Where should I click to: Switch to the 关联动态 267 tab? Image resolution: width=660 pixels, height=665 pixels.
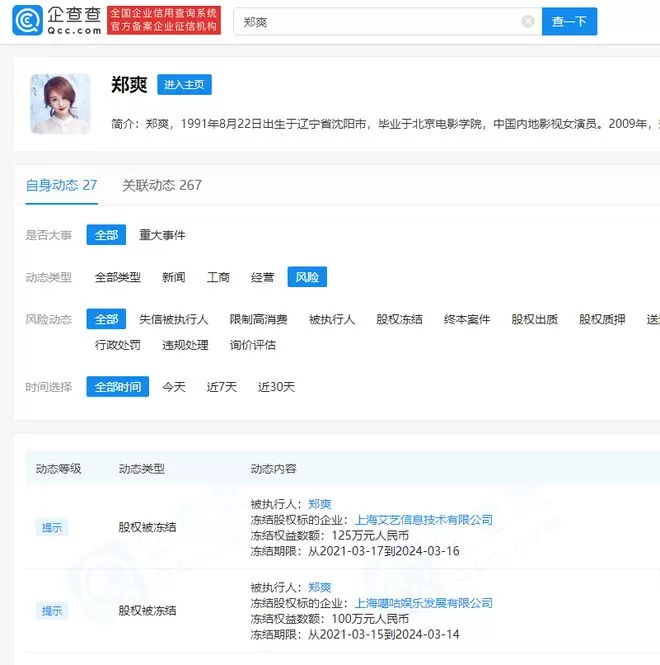162,185
